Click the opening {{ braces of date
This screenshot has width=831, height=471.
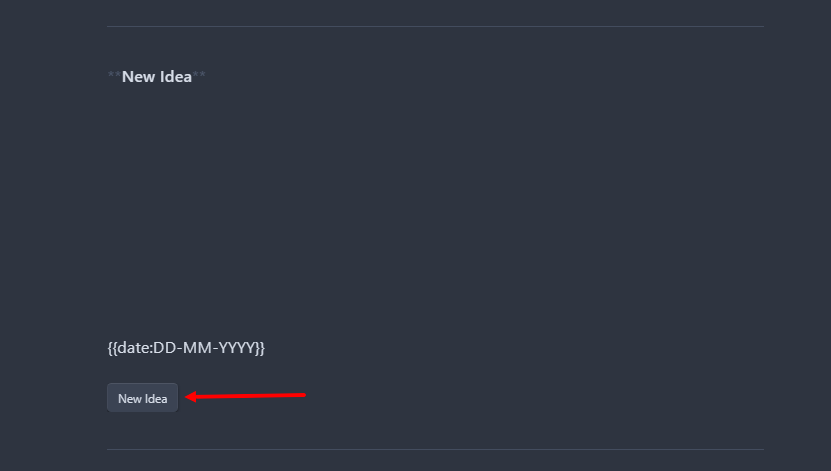click(112, 348)
